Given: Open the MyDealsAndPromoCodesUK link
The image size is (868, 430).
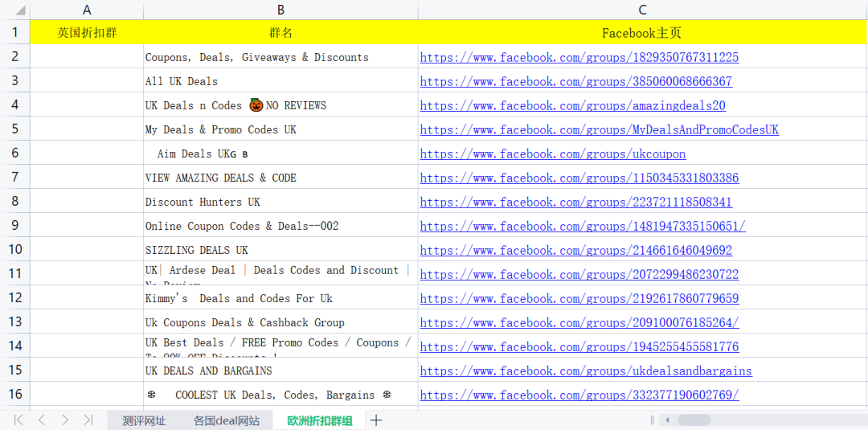Looking at the screenshot, I should pyautogui.click(x=599, y=129).
